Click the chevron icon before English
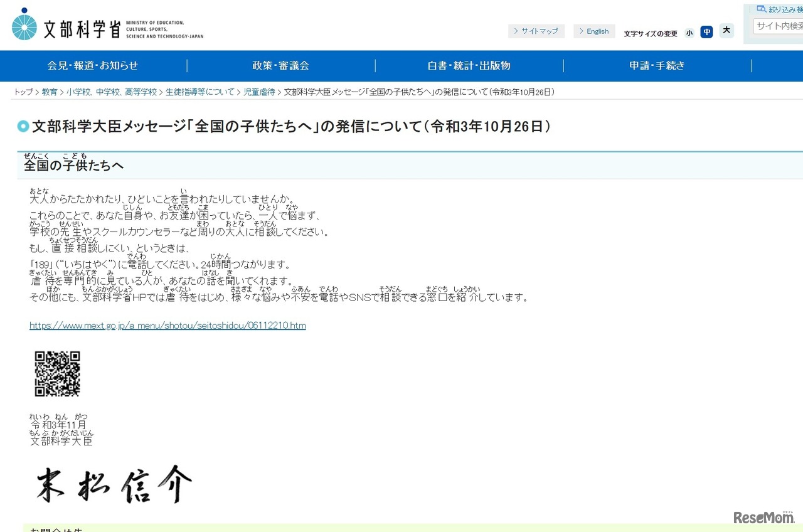This screenshot has width=803, height=532. (580, 31)
